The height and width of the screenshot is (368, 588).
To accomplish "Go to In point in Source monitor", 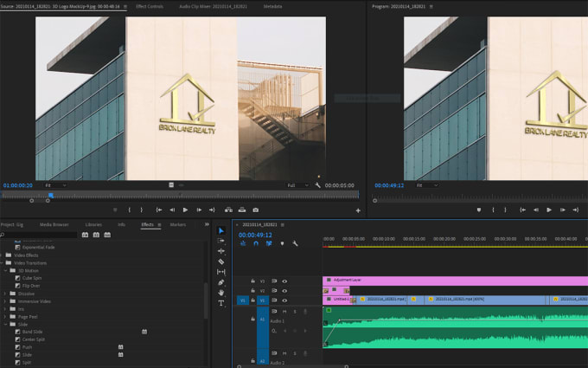I will point(159,210).
